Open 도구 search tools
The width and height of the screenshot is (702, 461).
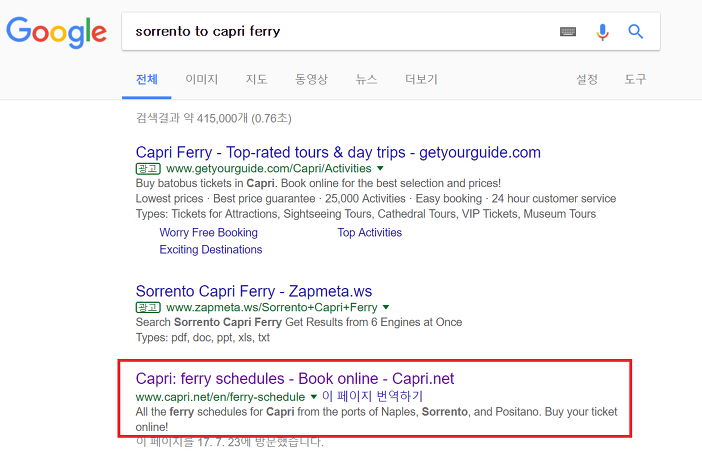pyautogui.click(x=635, y=79)
